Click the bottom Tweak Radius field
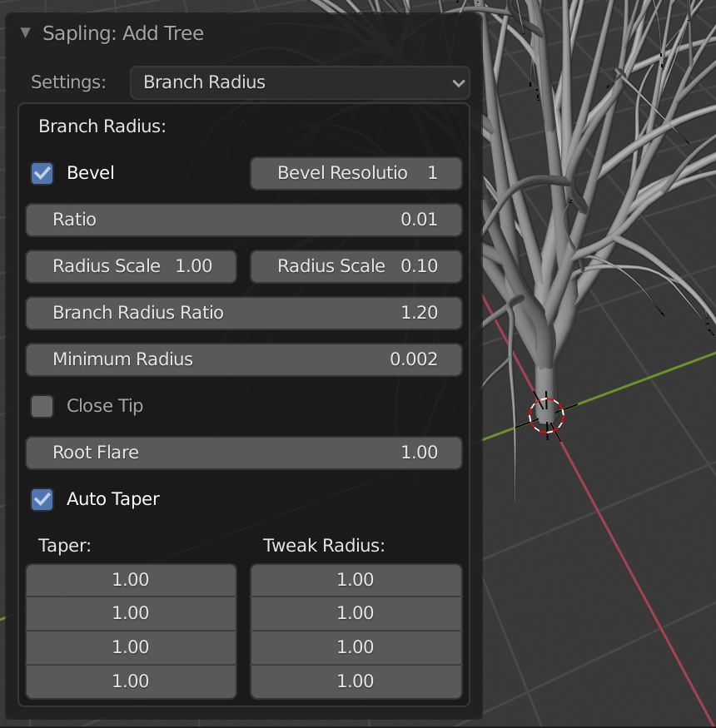This screenshot has width=716, height=728. pos(356,681)
